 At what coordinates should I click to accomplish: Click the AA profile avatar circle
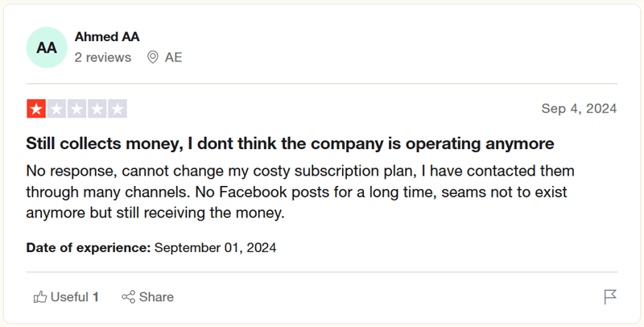tap(47, 48)
